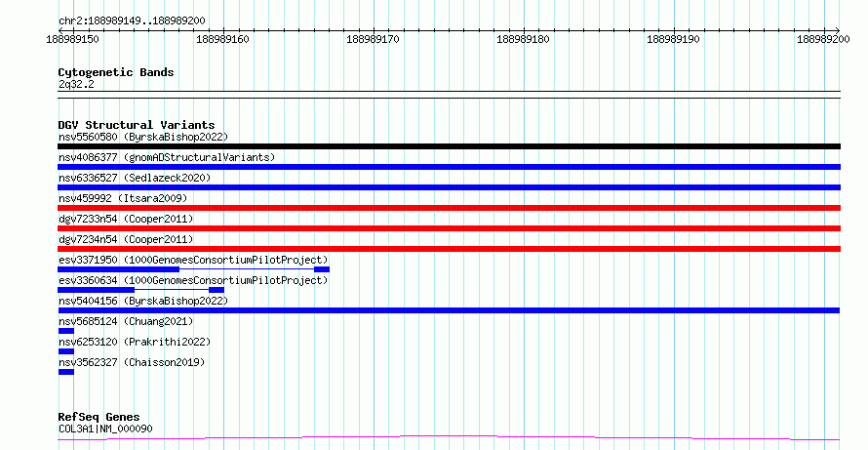Click the nsv459992 (Itsara2009) label
Screen dimensions: 868x450
(x=123, y=198)
